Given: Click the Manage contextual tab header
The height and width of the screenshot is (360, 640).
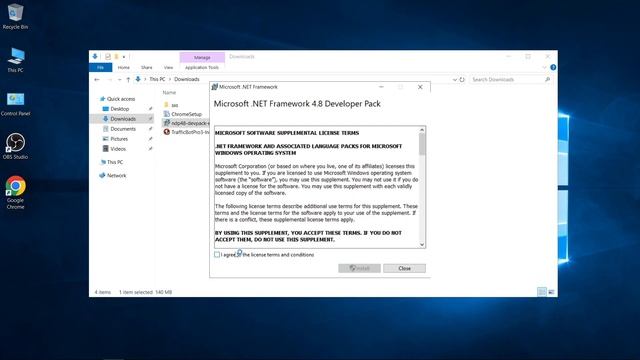Looking at the screenshot, I should coord(202,57).
